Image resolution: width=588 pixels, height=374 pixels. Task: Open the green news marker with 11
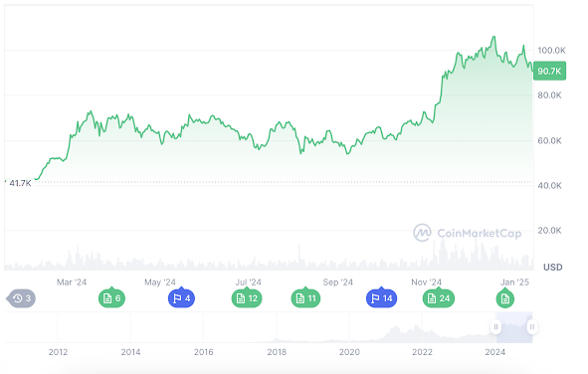[305, 298]
